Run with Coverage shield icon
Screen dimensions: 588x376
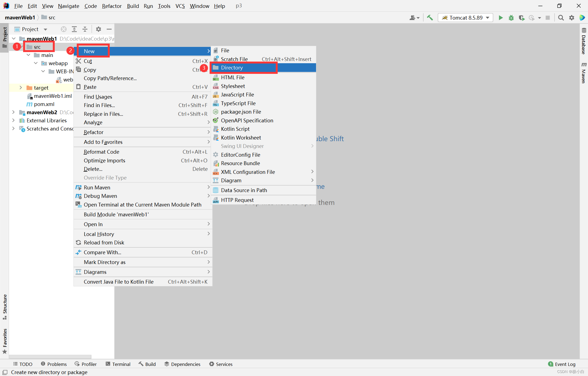(522, 18)
